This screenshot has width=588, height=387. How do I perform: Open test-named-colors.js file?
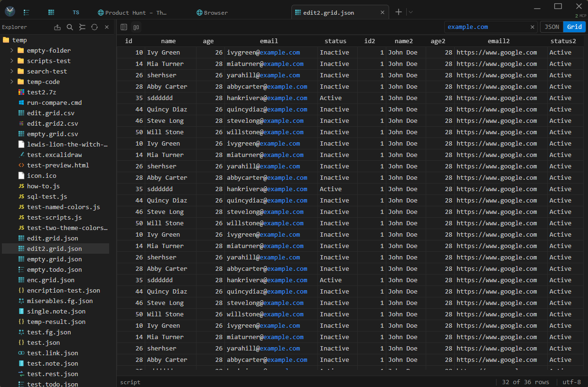pyautogui.click(x=56, y=207)
